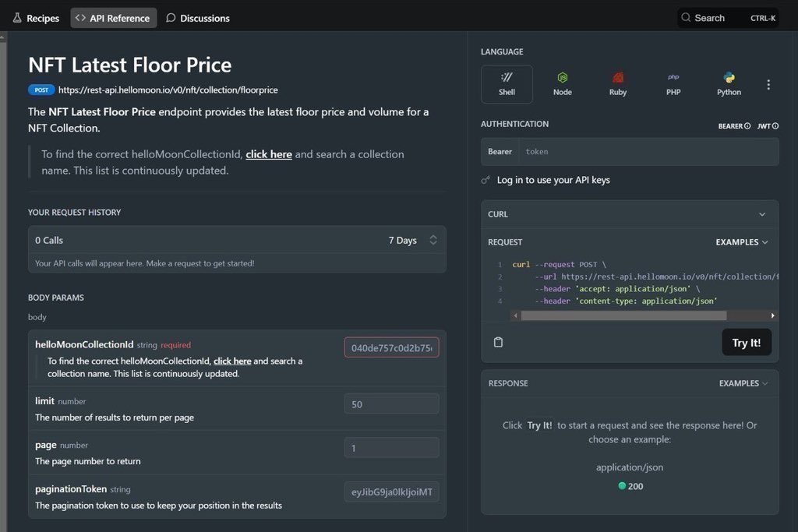This screenshot has height=532, width=798.
Task: Select the Node language icon
Action: (563, 84)
